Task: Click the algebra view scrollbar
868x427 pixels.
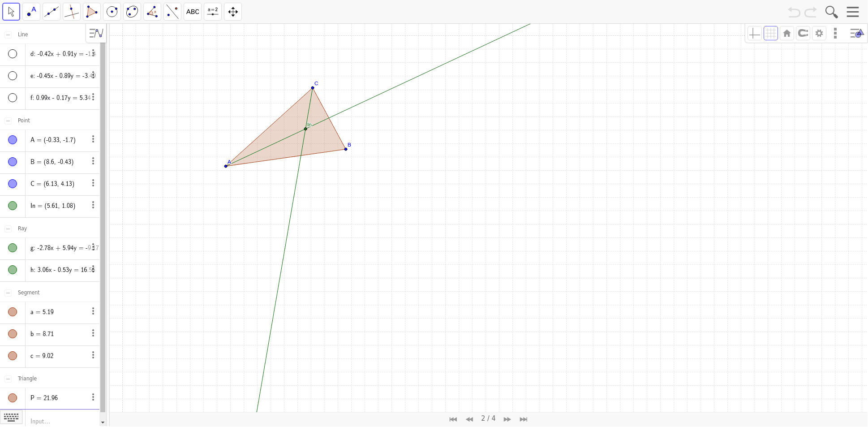Action: (x=103, y=228)
